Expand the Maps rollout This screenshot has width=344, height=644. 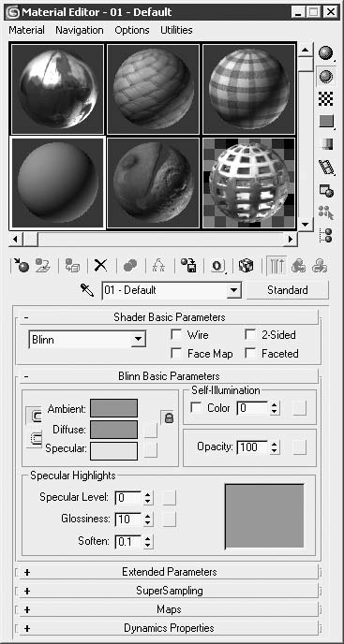tap(168, 609)
